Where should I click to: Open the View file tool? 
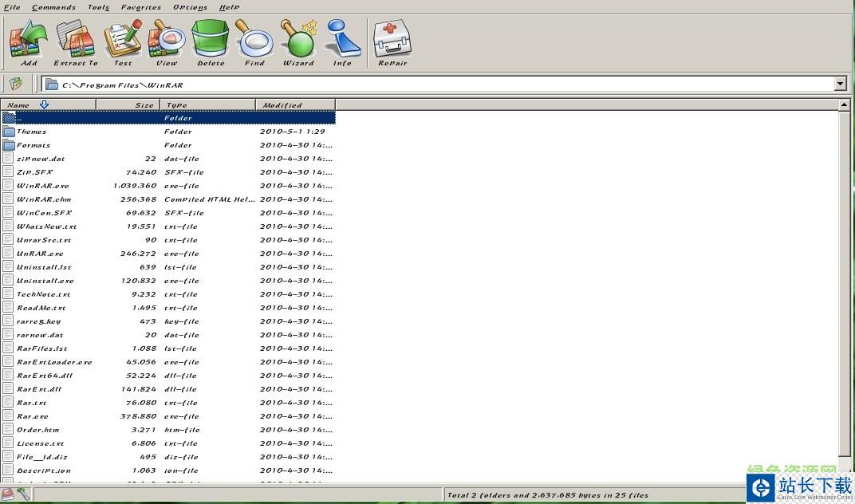(167, 41)
